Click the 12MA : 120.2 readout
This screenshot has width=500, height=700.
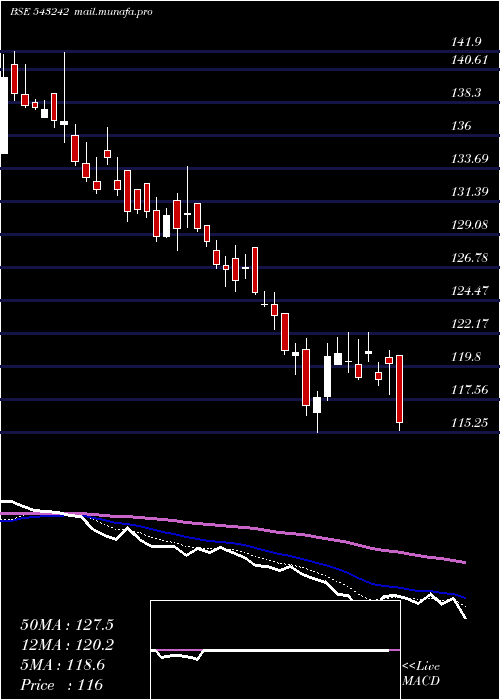[x=67, y=645]
